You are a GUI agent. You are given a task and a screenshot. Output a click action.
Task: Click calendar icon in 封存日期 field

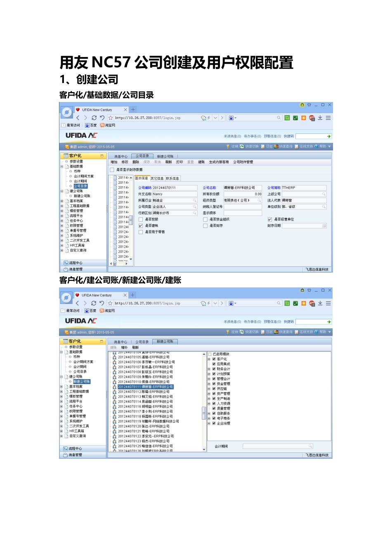324,225
